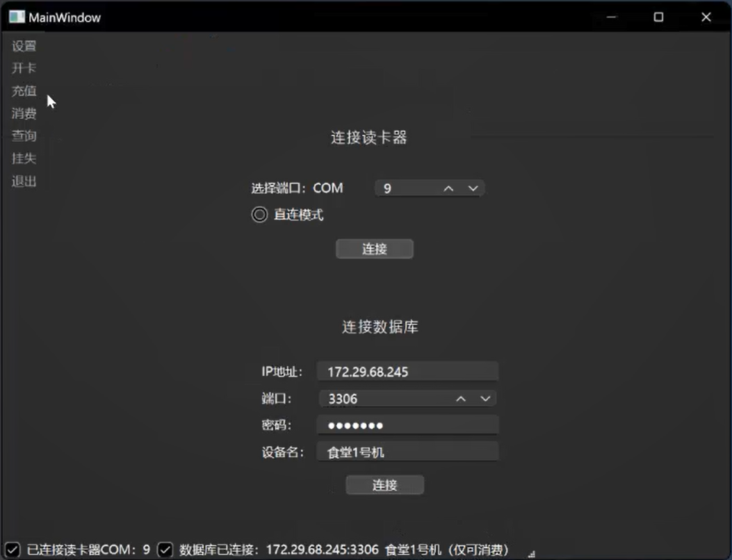
Task: Click the 密码 password field
Action: tap(407, 425)
